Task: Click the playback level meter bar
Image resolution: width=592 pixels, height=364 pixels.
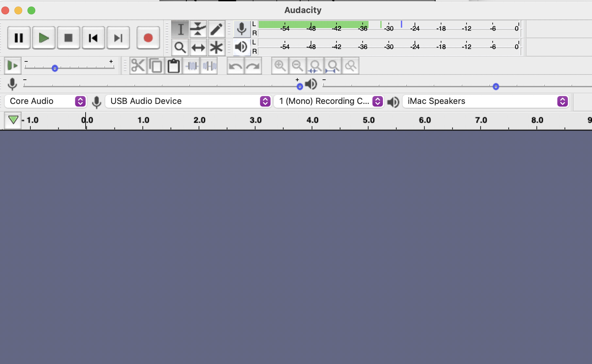Action: (x=389, y=47)
